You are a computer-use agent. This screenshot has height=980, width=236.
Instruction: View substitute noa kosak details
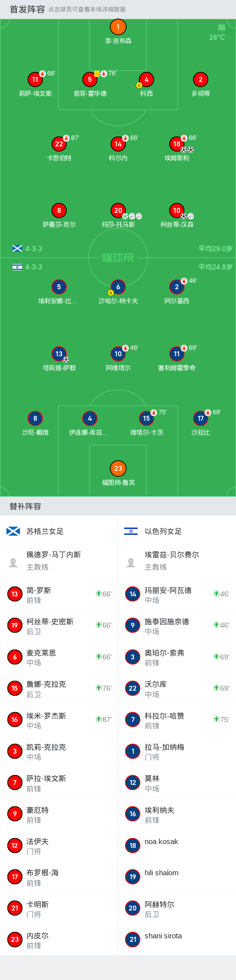click(x=177, y=846)
